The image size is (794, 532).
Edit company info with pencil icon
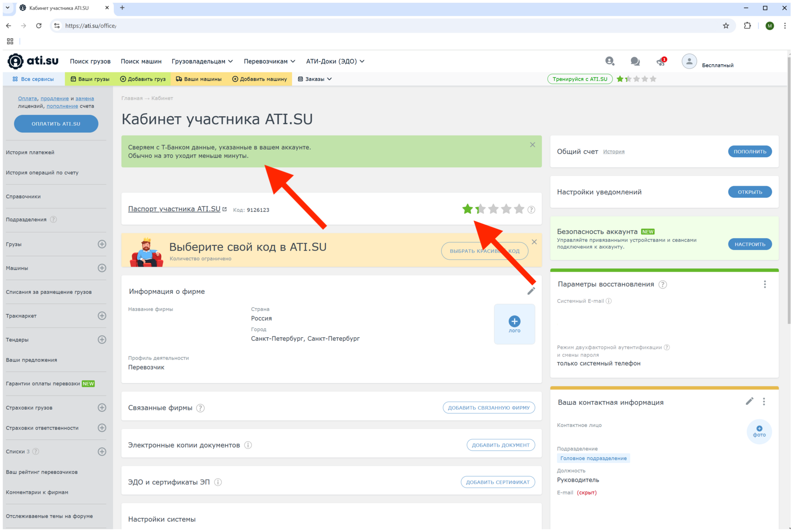[531, 291]
